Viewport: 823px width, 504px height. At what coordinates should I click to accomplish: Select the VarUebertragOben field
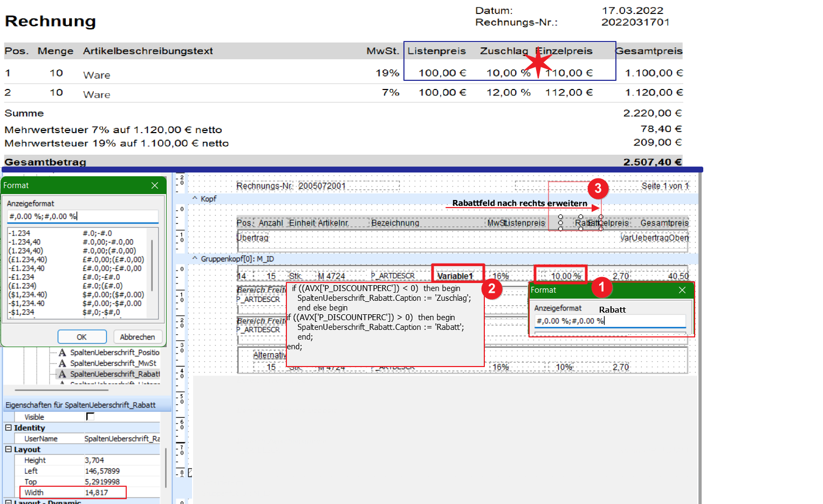tap(654, 238)
